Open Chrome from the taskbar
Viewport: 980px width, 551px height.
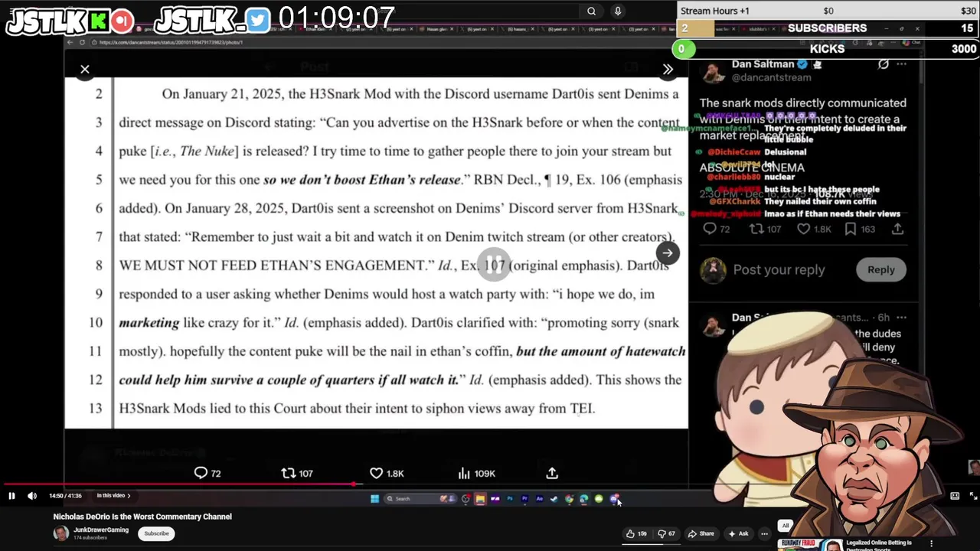click(x=569, y=499)
